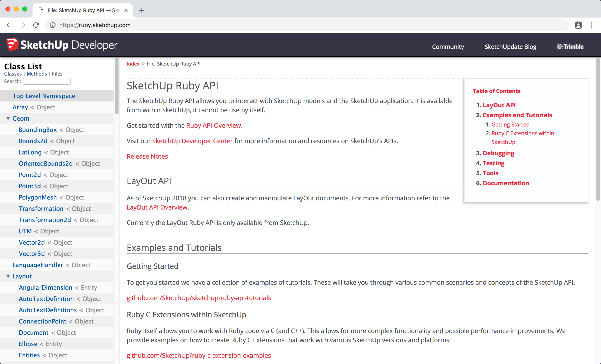
Task: Open the OrientedBounds2d class entry
Action: (x=46, y=163)
